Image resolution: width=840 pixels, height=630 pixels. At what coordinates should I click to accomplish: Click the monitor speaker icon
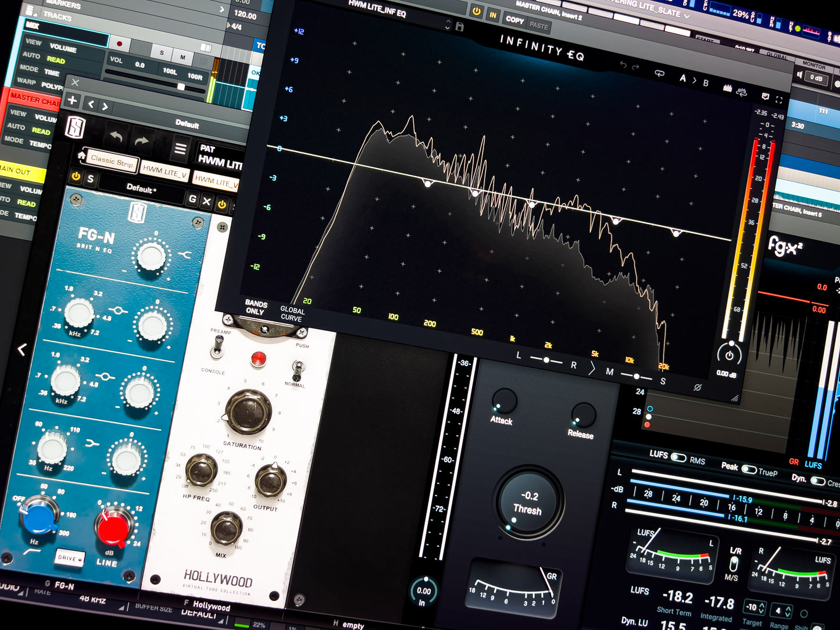(800, 74)
